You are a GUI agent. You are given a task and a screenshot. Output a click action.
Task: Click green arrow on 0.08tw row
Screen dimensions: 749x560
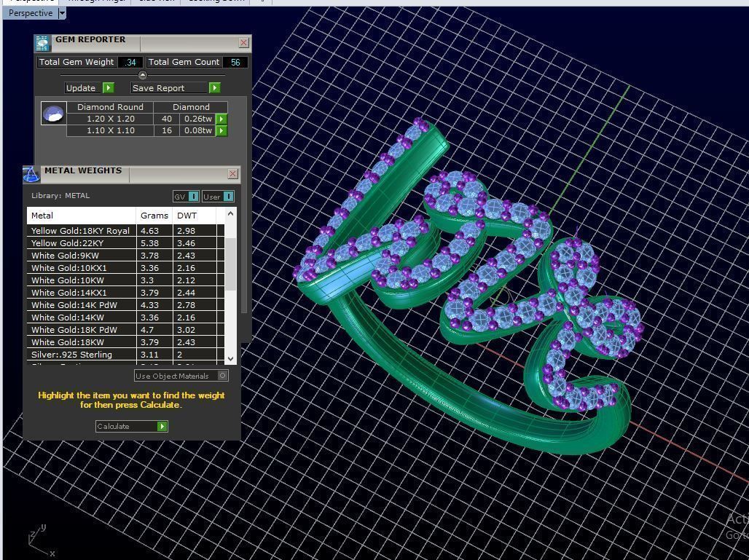click(221, 130)
